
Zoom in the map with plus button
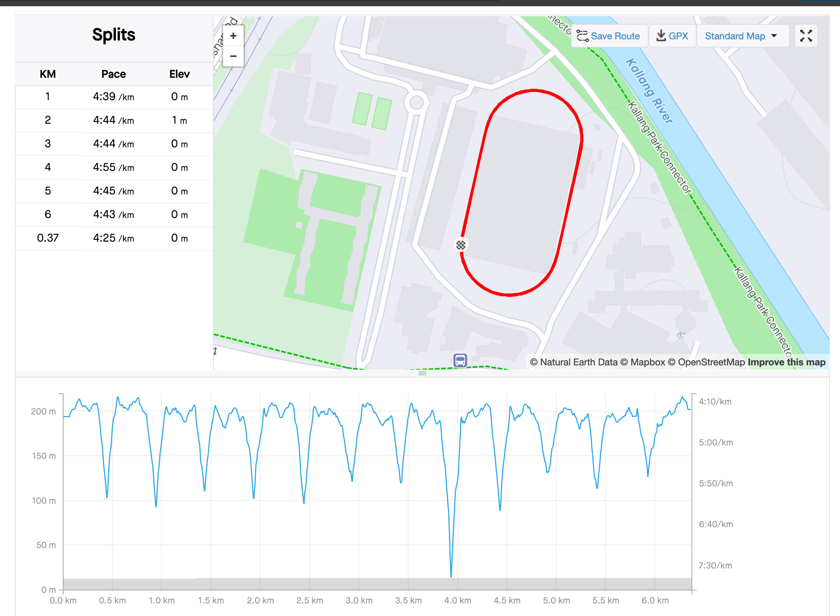click(233, 36)
